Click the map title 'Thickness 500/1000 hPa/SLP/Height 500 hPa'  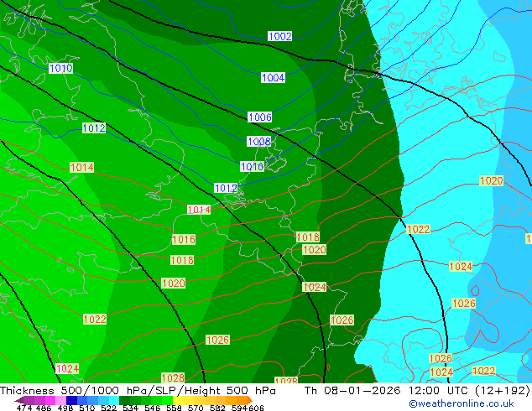[138, 391]
